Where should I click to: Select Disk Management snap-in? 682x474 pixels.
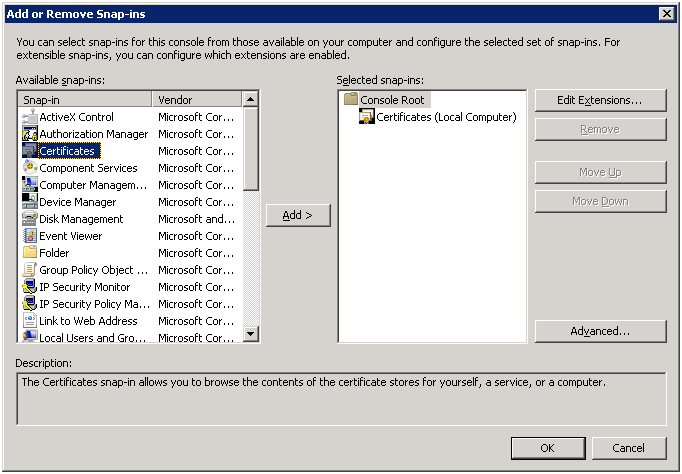[x=81, y=219]
